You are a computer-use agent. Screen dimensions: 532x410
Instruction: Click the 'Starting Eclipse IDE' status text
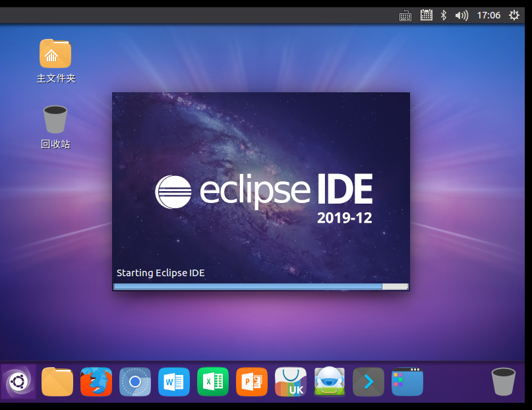tap(160, 273)
